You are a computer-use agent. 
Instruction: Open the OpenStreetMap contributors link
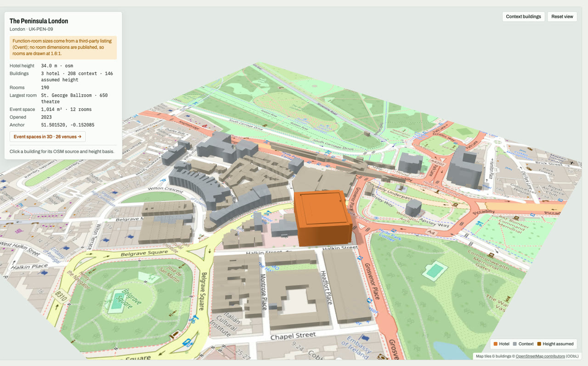coord(540,356)
